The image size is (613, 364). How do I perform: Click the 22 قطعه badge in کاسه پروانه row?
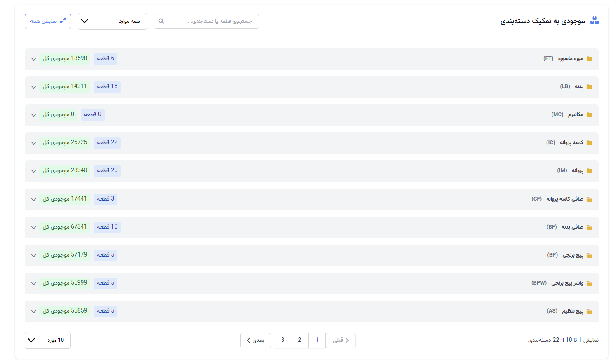pos(107,142)
